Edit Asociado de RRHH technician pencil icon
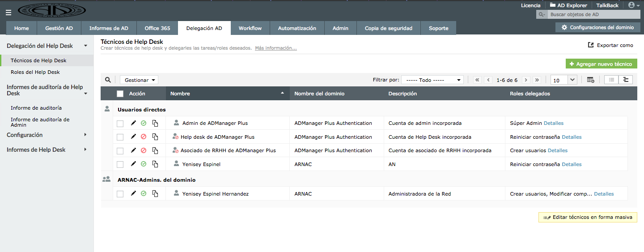The image size is (644, 252). [x=133, y=150]
